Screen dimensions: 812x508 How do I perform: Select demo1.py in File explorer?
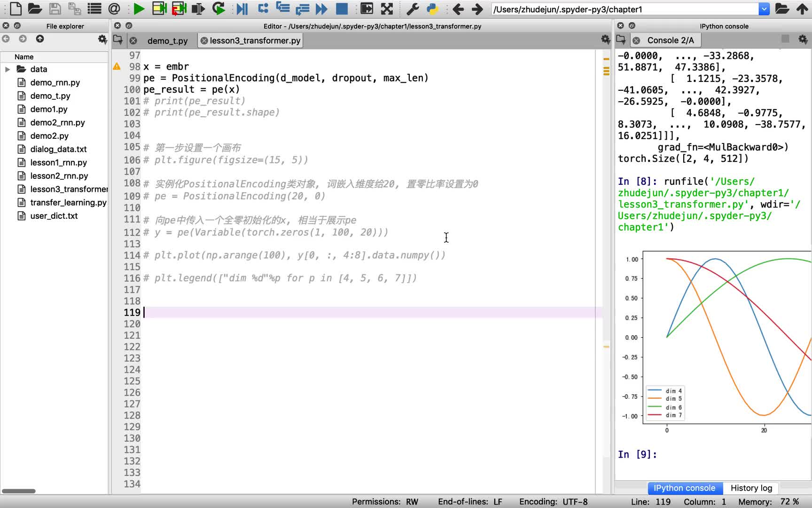click(49, 109)
